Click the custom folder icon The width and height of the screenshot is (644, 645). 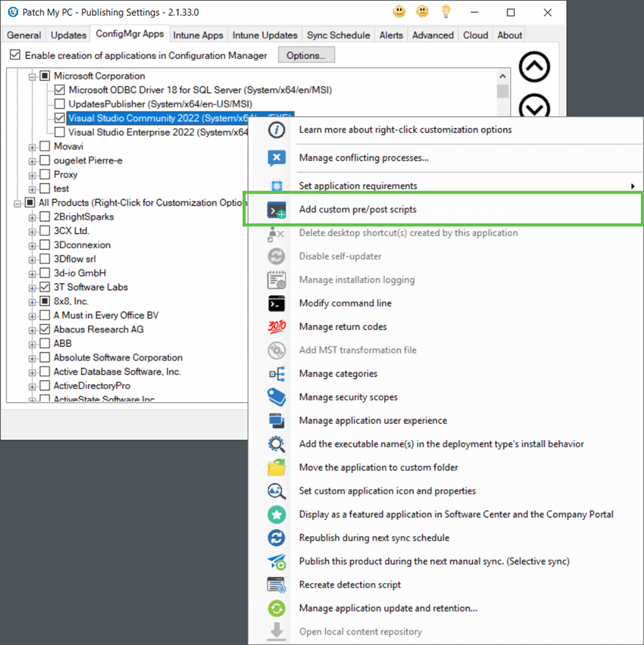tap(276, 468)
